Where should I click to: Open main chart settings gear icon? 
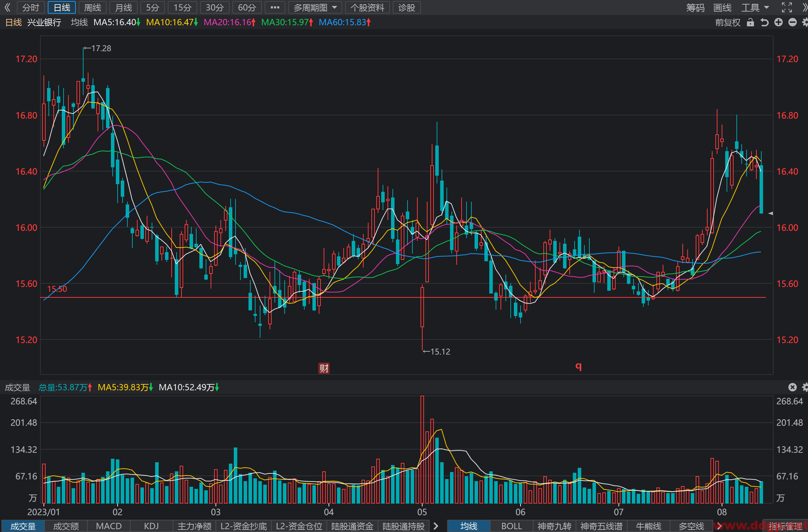805,22
